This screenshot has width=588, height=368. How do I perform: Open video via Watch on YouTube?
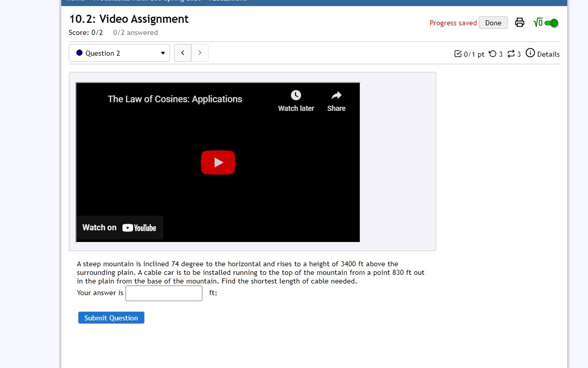pos(119,228)
